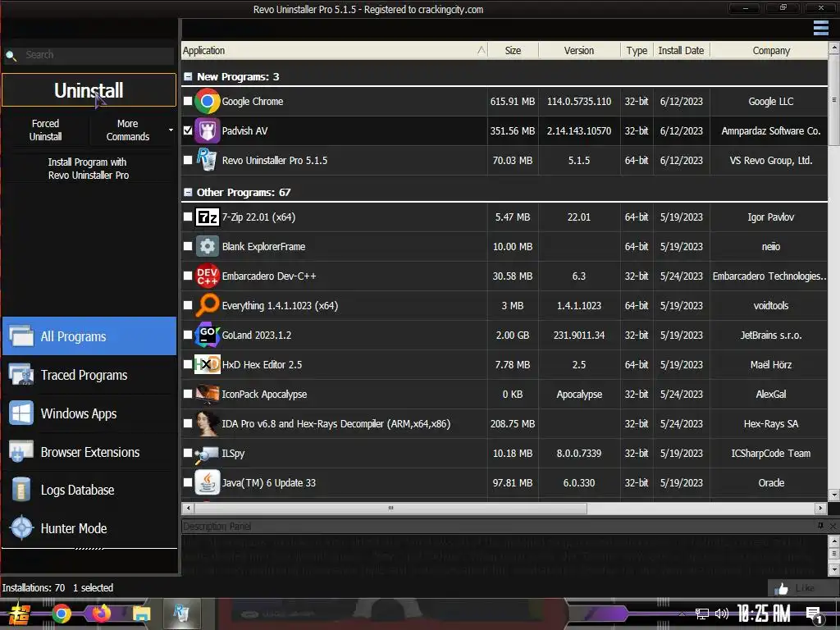This screenshot has width=840, height=630.
Task: Check the ILSpy checkbox
Action: 188,453
